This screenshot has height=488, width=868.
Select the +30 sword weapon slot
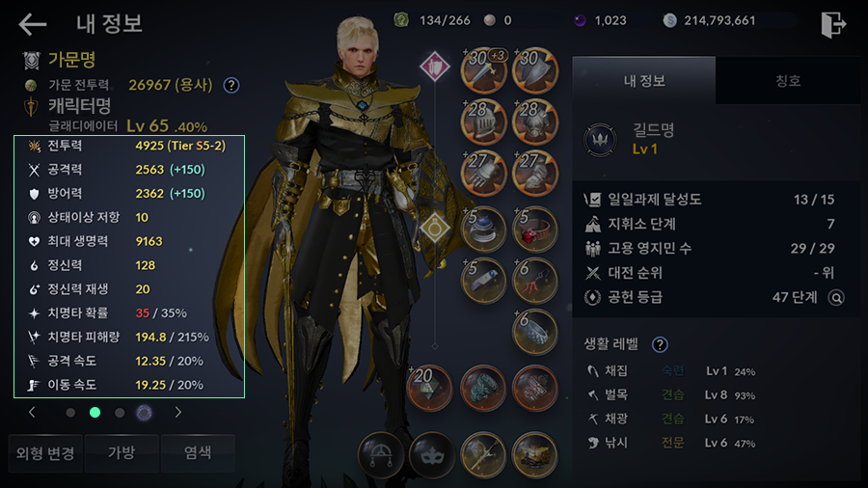pyautogui.click(x=484, y=70)
